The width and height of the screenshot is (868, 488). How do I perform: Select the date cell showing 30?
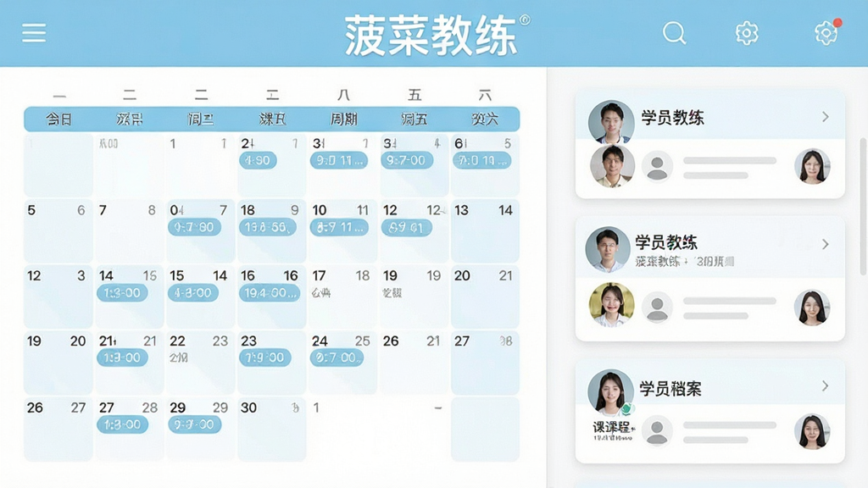[272, 429]
